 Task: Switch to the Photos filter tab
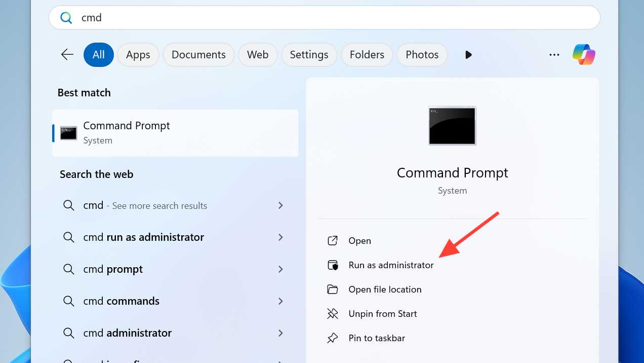point(422,55)
